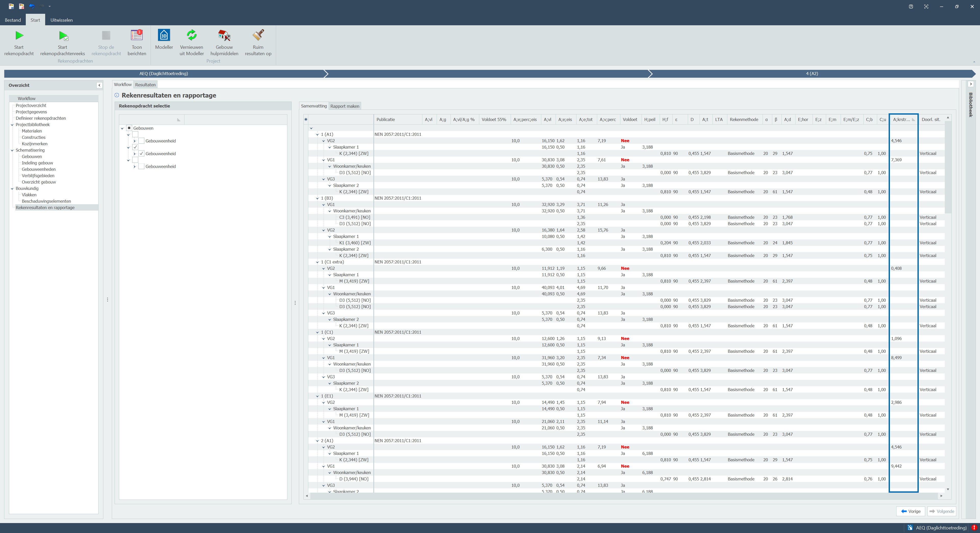This screenshot has height=533, width=980.
Task: Click the Start rekenopdracht play icon
Action: tap(19, 36)
